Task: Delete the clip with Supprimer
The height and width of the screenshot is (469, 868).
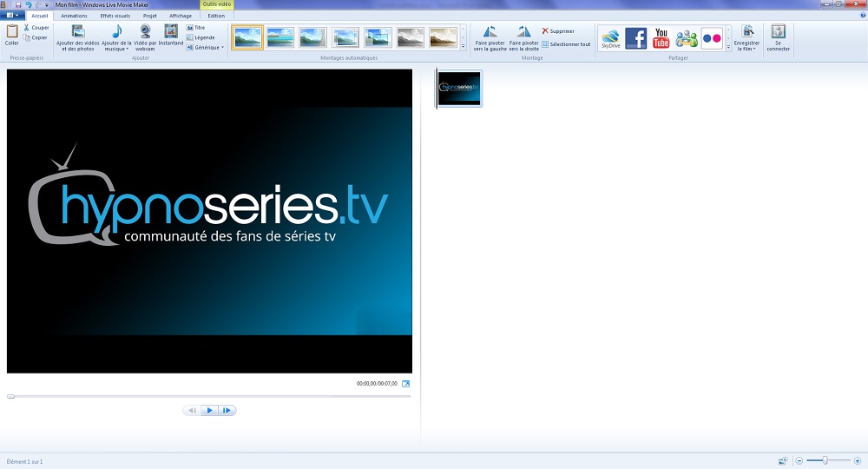Action: [x=558, y=31]
